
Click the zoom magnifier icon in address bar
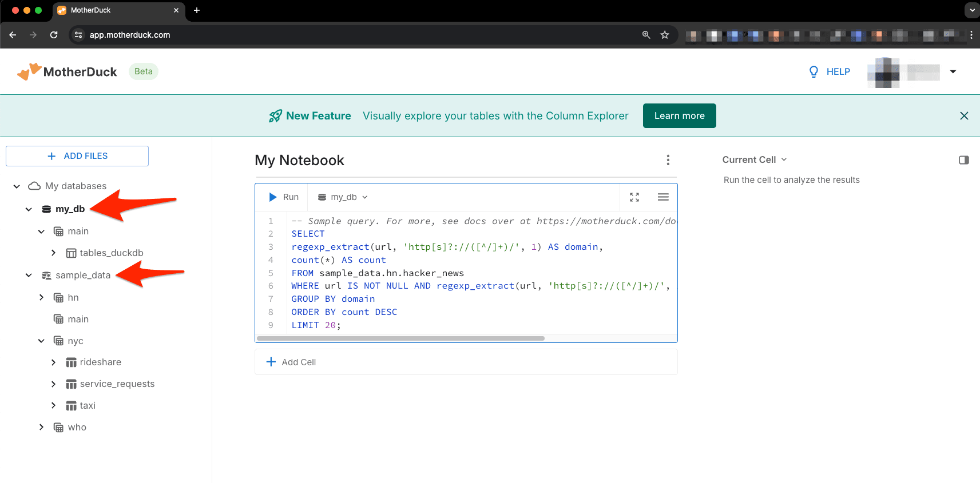646,35
